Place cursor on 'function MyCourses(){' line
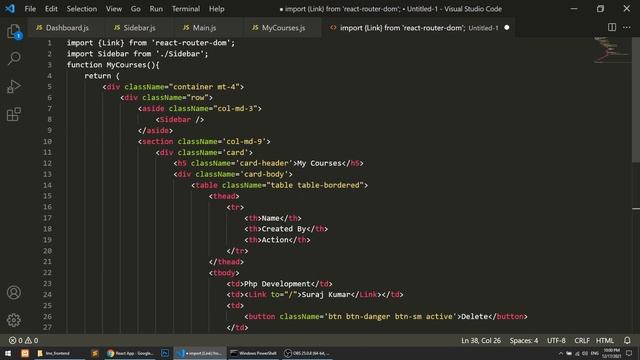640x360 pixels. click(x=113, y=65)
